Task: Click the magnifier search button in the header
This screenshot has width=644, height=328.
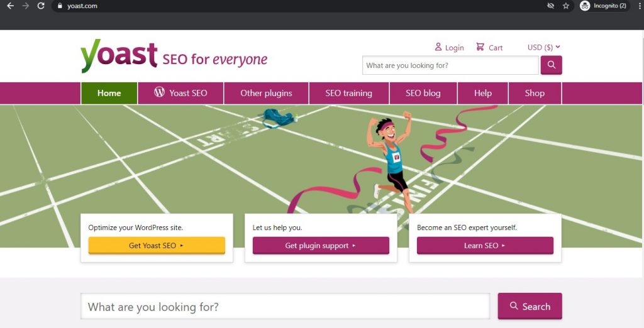Action: point(551,65)
